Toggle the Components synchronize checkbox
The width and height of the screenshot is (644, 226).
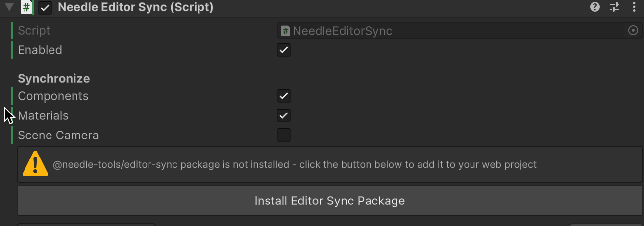(x=284, y=96)
